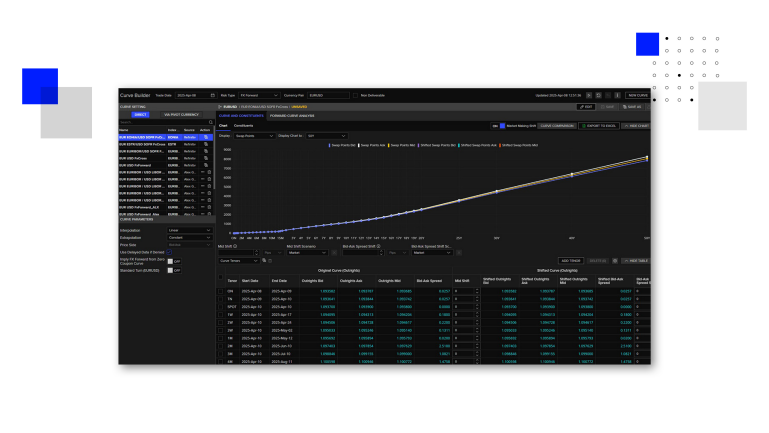Select the Constituents tab
This screenshot has width=769, height=433.
pos(244,126)
